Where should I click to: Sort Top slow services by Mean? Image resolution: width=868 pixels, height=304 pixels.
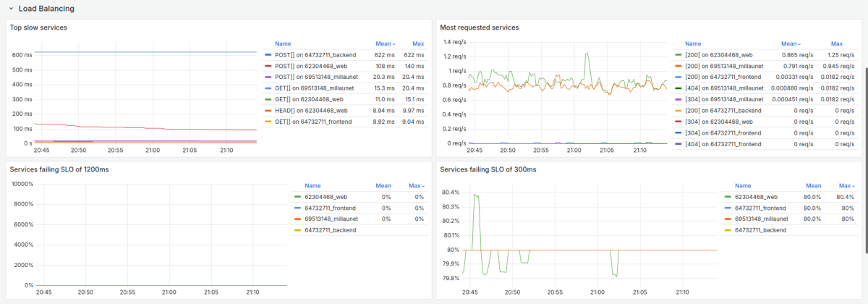click(x=385, y=43)
